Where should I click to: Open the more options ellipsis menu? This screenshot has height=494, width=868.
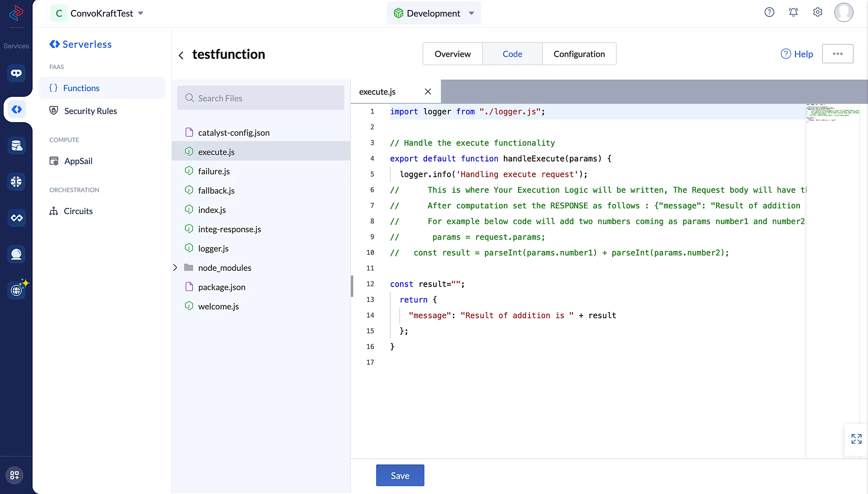point(838,54)
